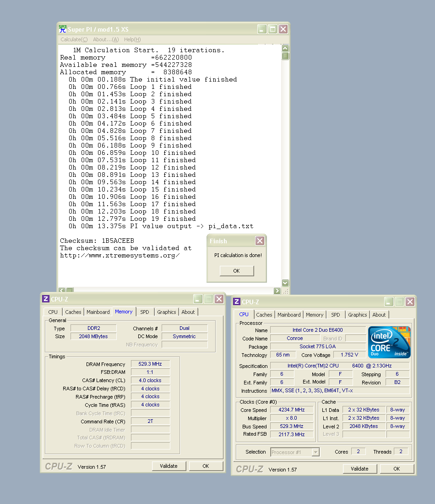The width and height of the screenshot is (435, 504).
Task: Click the Z logo icon of the CPU-Z window with Processor details
Action: tap(237, 301)
